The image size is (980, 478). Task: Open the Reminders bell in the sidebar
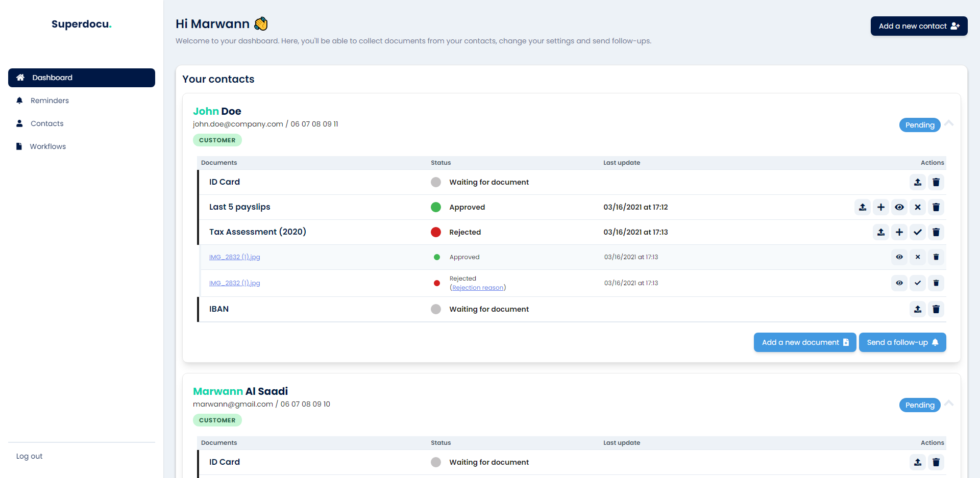(49, 100)
